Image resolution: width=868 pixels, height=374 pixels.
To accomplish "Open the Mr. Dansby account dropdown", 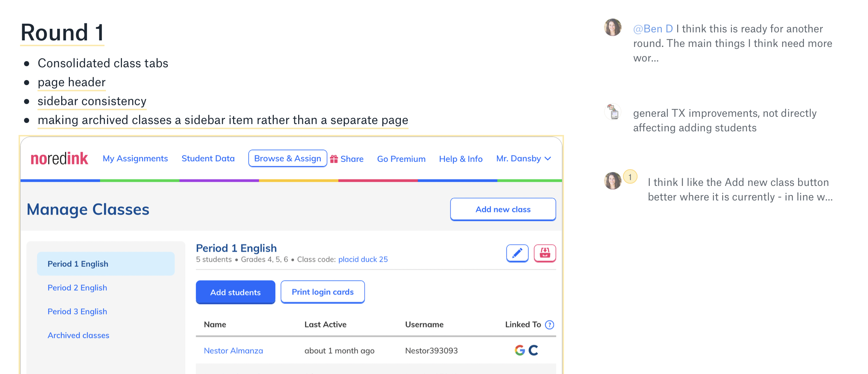I will (x=523, y=159).
